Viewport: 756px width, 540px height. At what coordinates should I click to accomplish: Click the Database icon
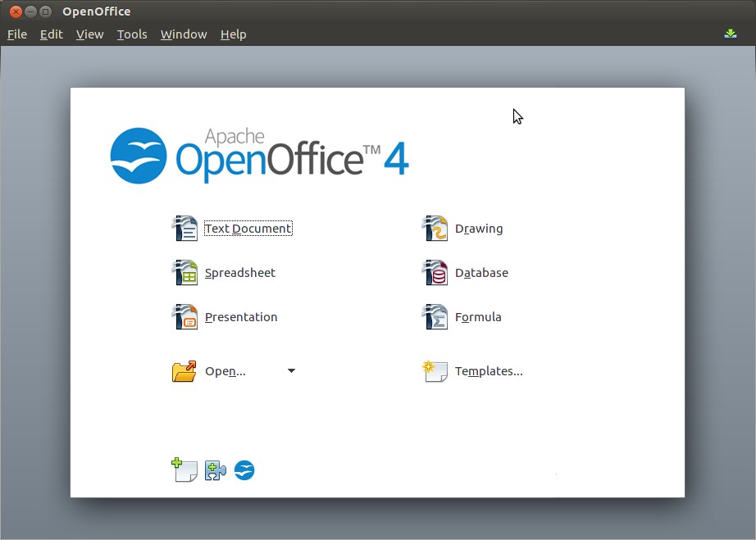point(435,273)
